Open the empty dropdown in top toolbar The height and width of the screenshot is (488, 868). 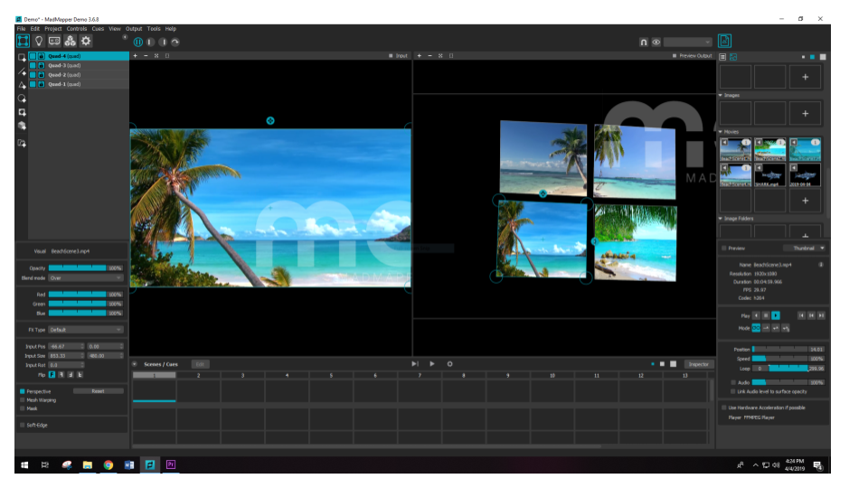pyautogui.click(x=687, y=42)
